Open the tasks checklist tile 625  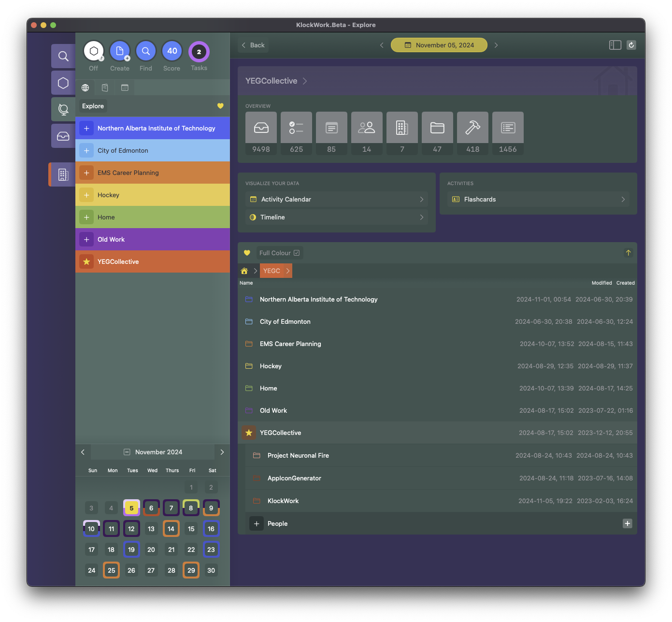click(x=296, y=133)
